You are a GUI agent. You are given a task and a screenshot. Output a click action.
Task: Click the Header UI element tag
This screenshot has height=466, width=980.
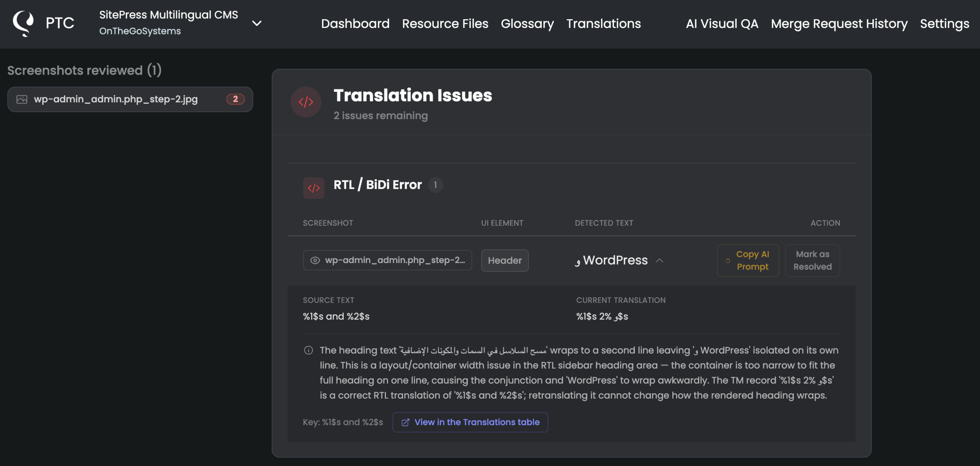point(505,260)
